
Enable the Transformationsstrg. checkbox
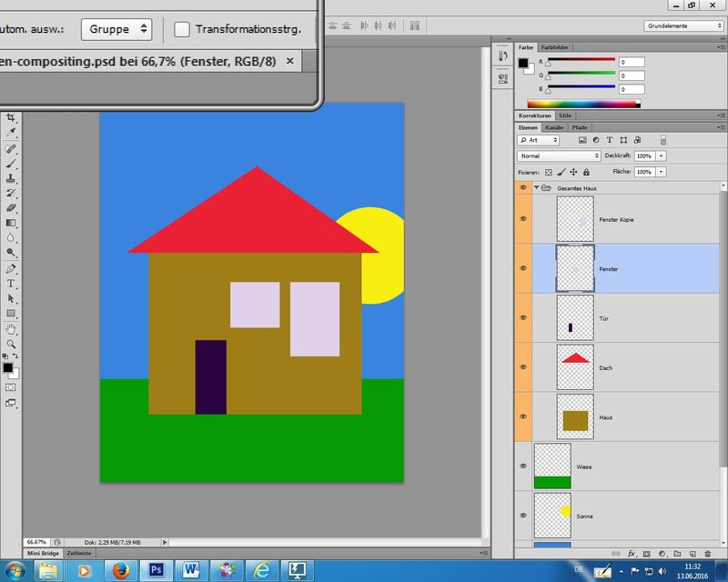pyautogui.click(x=182, y=29)
